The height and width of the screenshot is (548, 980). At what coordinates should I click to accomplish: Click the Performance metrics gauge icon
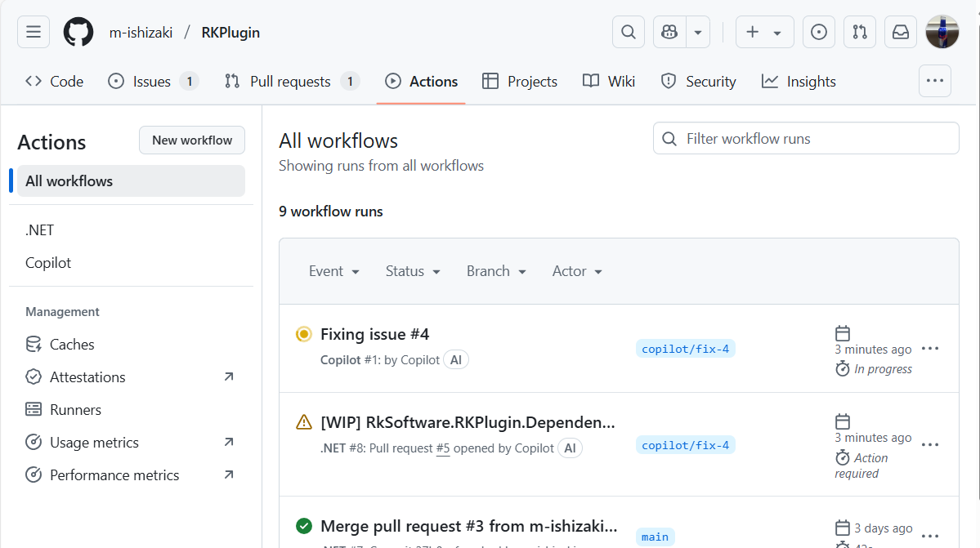click(34, 475)
